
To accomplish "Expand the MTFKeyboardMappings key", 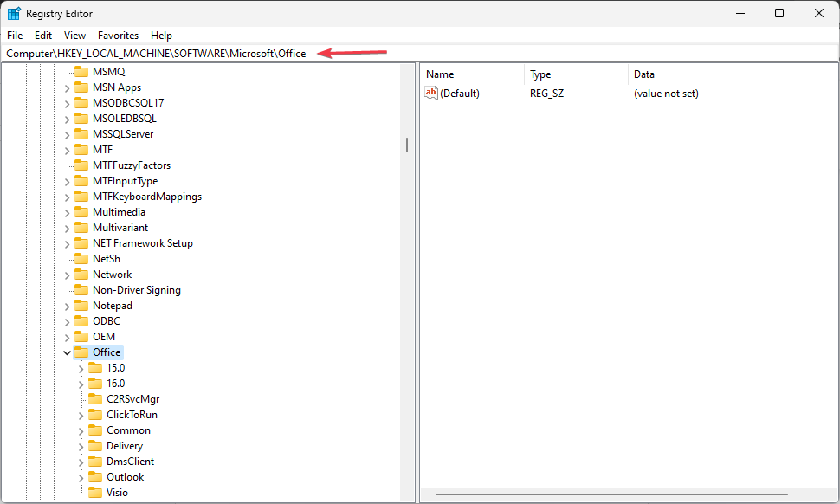I will coord(67,197).
